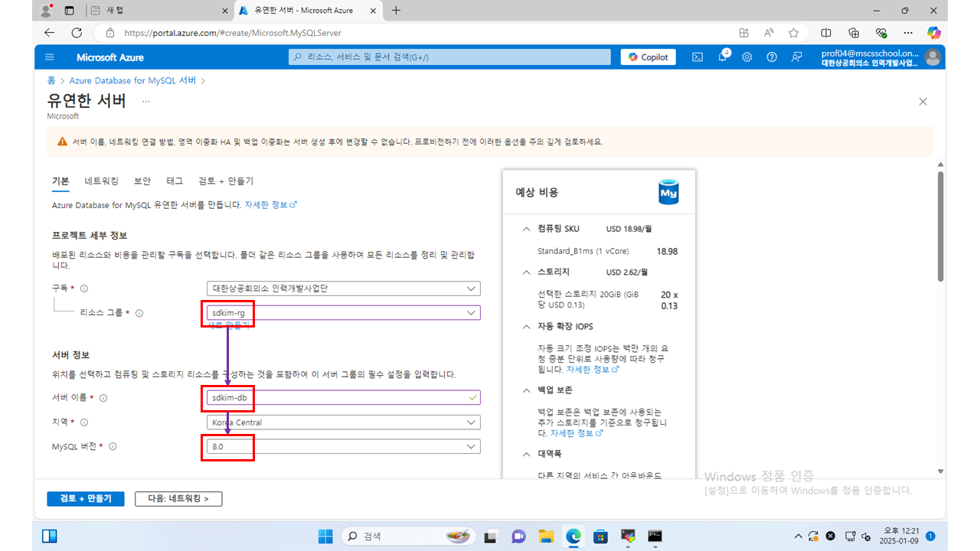
Task: Click the 다음: 네트워킹 button
Action: (178, 498)
